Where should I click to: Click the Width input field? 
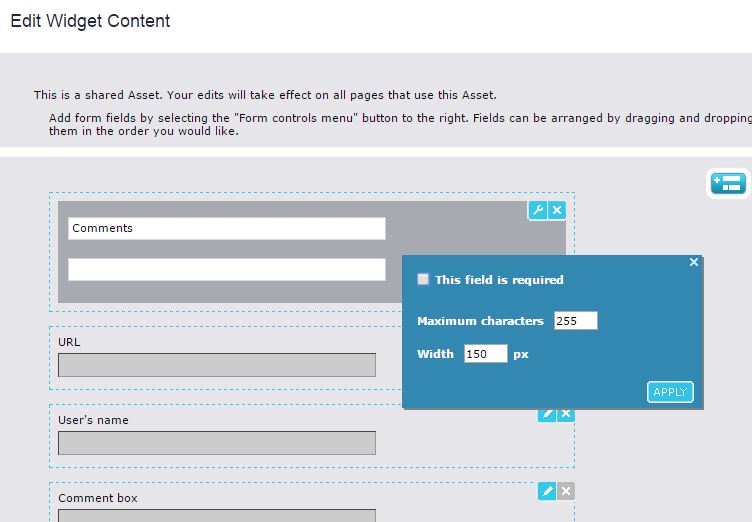click(485, 354)
